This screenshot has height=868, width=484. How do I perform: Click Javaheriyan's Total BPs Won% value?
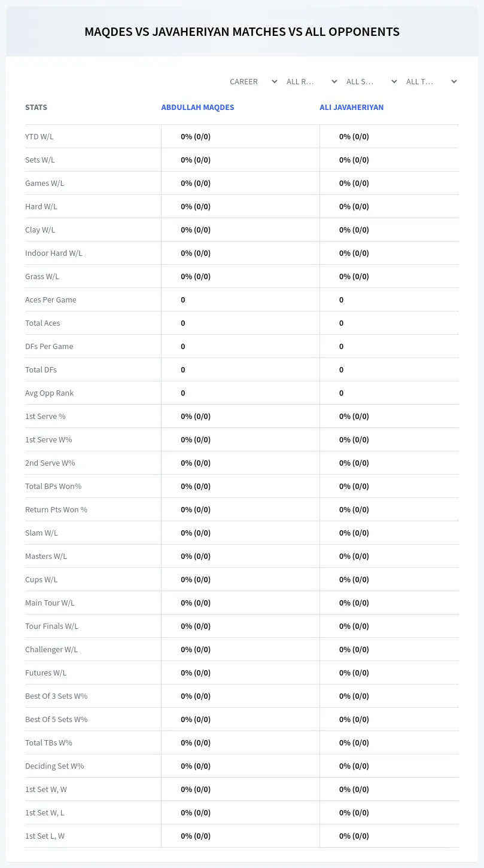[354, 486]
